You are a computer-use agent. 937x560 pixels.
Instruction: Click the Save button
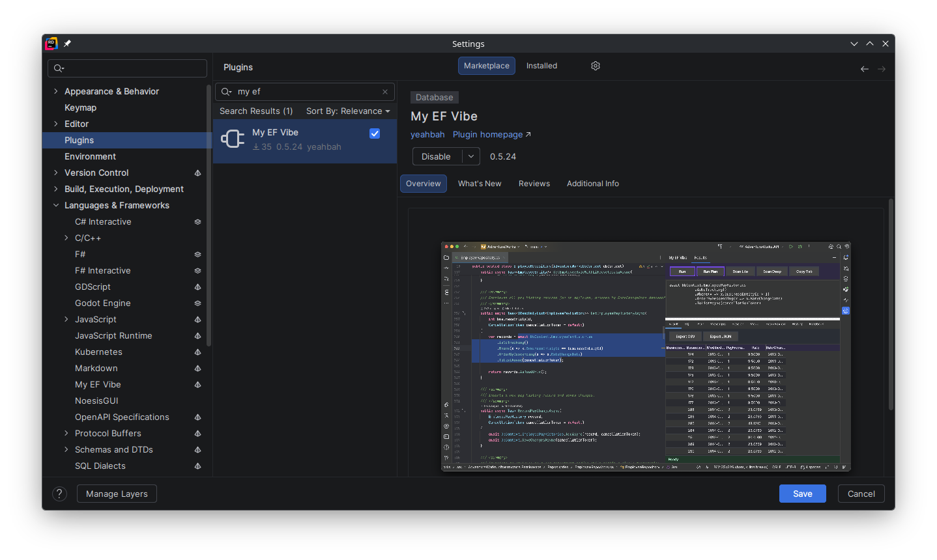[x=803, y=494]
